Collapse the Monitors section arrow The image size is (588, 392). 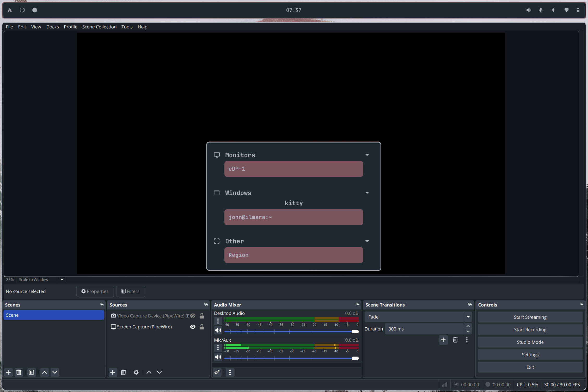pyautogui.click(x=367, y=155)
